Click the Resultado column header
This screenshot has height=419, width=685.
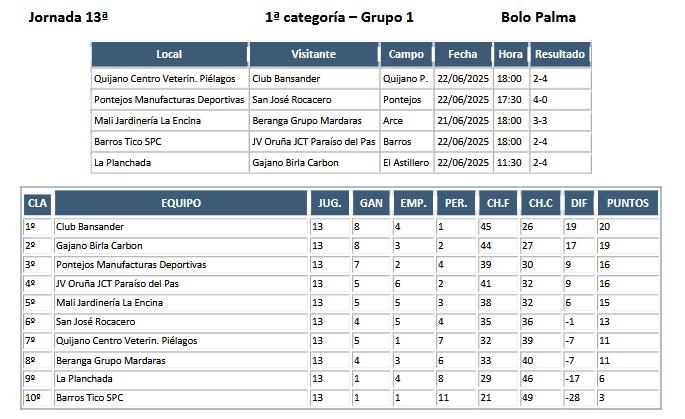[560, 54]
